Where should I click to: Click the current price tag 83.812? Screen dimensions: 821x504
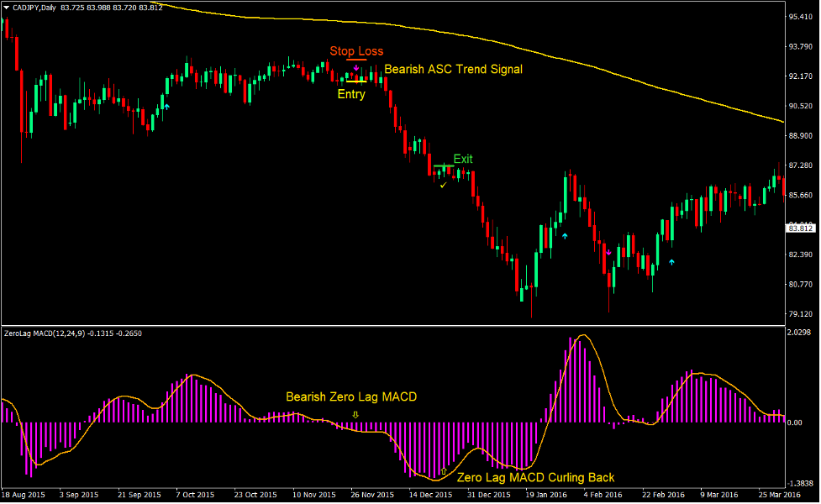coord(801,228)
